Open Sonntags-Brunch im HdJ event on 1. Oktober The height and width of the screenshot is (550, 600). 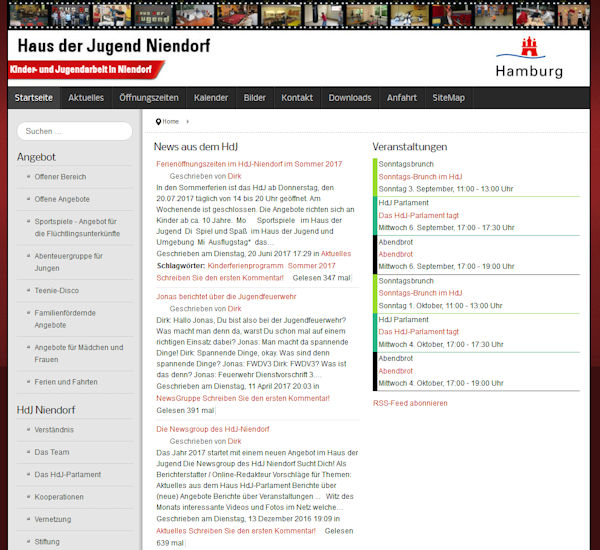pyautogui.click(x=420, y=293)
